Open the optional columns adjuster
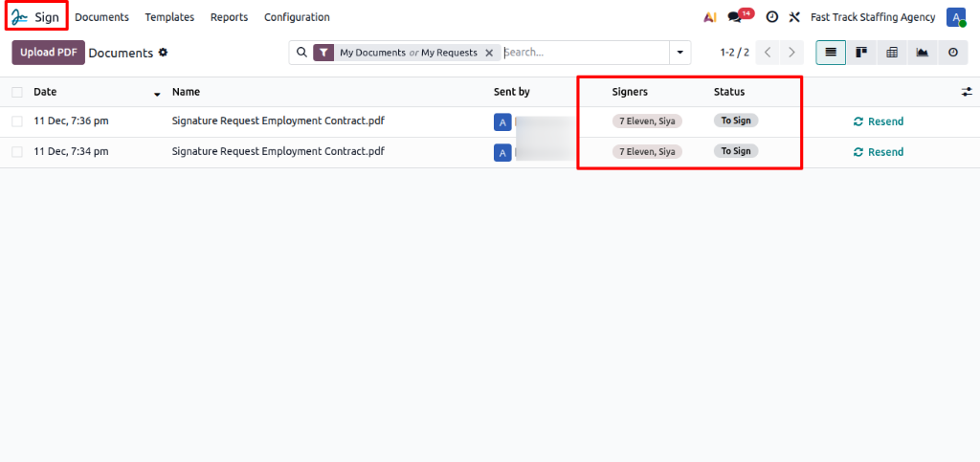980x462 pixels. [x=967, y=92]
